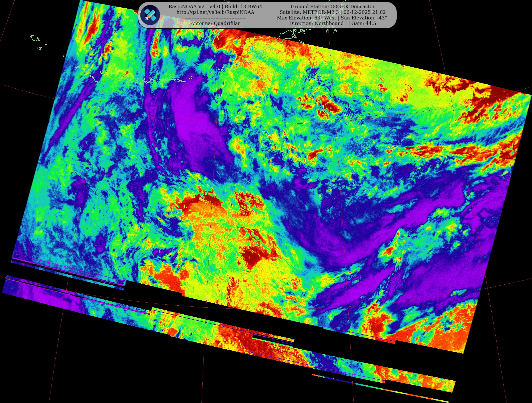Open the qsl.net RaspiNOAA URL text
Screen dimensions: 532x403
pyautogui.click(x=215, y=12)
